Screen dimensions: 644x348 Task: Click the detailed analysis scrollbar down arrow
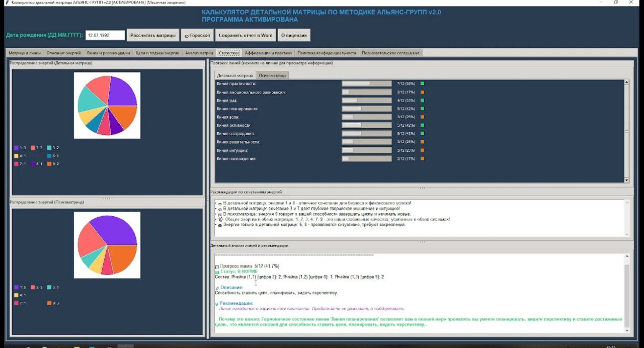[627, 330]
